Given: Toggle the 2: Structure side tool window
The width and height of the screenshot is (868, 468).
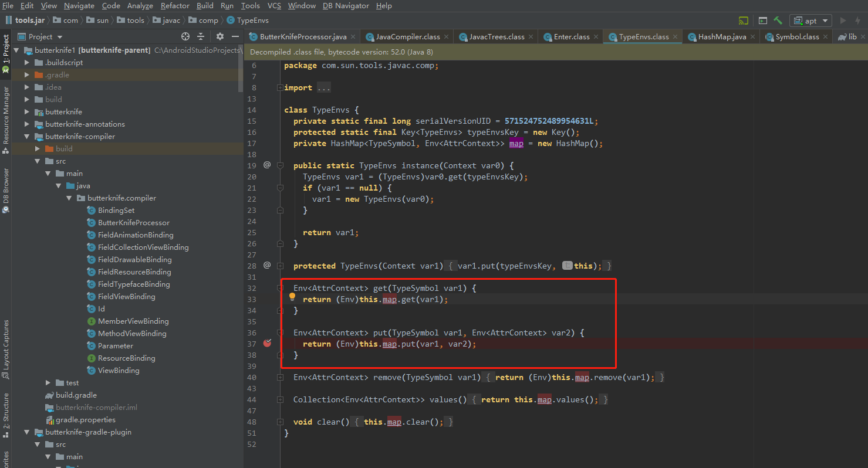Looking at the screenshot, I should (6, 416).
